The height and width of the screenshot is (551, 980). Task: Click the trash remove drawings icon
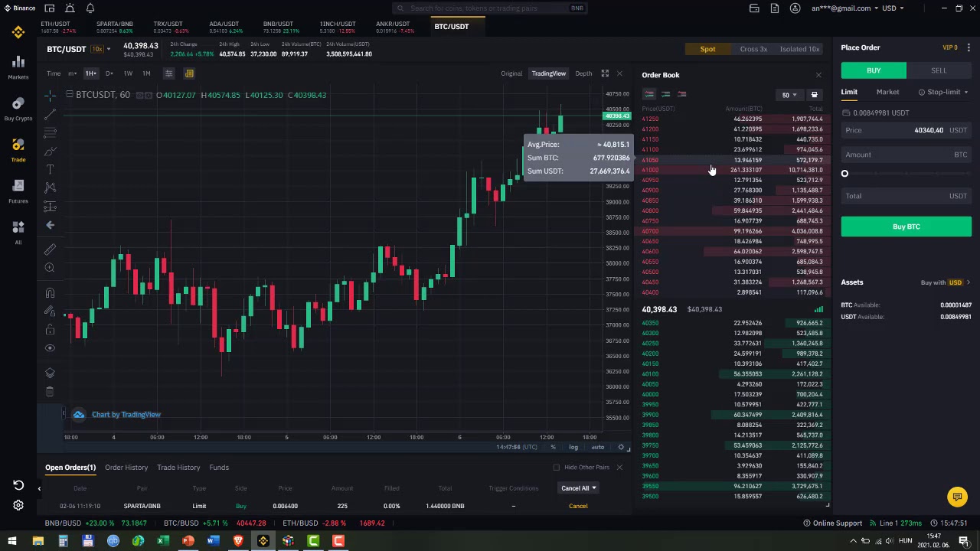pyautogui.click(x=50, y=391)
